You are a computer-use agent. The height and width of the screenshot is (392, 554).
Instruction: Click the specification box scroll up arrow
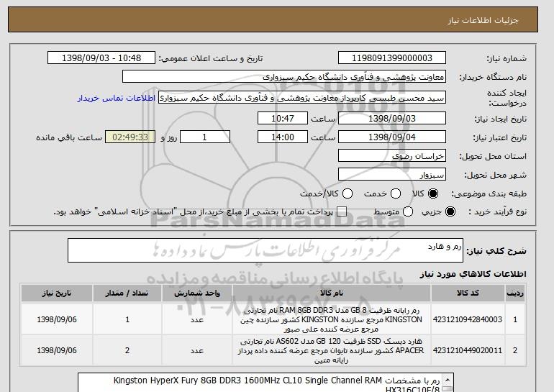448,380
